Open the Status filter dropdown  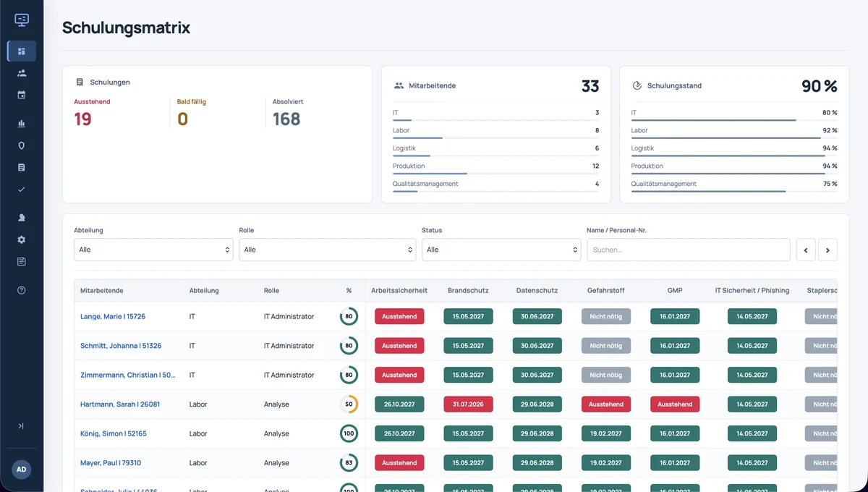click(501, 250)
